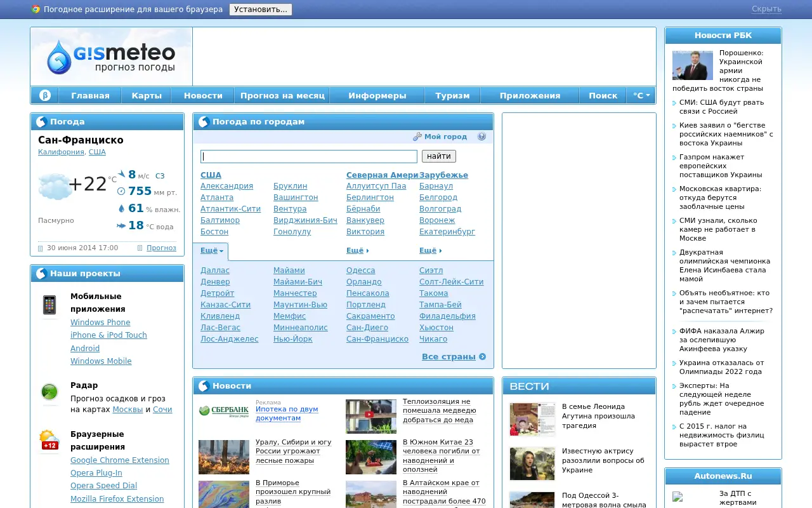The image size is (812, 508).
Task: Open the Новости navigation item
Action: [x=203, y=95]
